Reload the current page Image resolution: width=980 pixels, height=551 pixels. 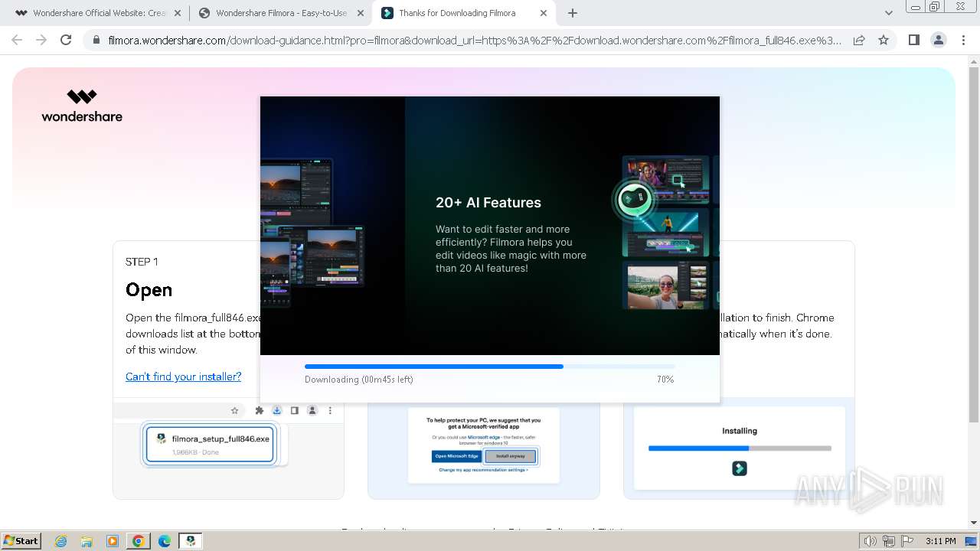(66, 40)
